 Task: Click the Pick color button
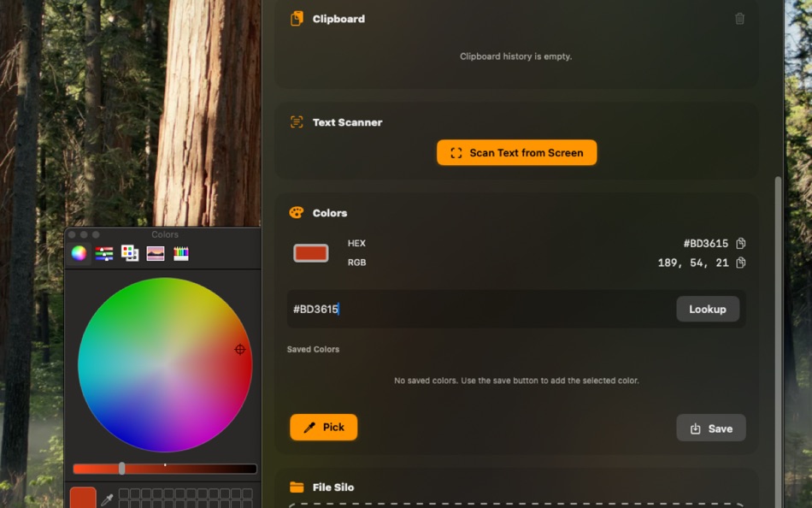[x=324, y=427]
